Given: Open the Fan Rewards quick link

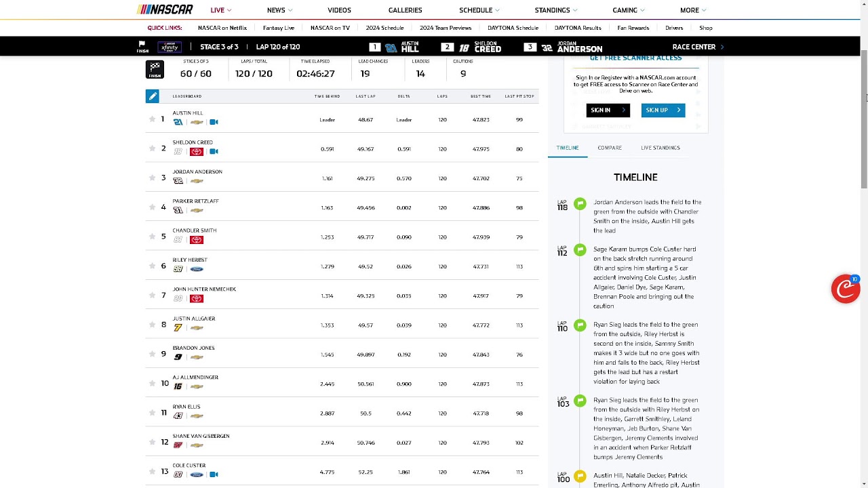Looking at the screenshot, I should [x=633, y=28].
